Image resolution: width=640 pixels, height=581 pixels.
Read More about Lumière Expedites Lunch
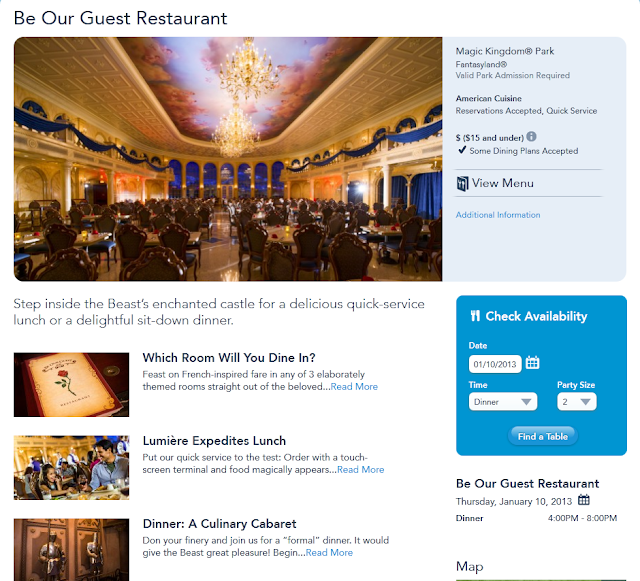(x=361, y=470)
